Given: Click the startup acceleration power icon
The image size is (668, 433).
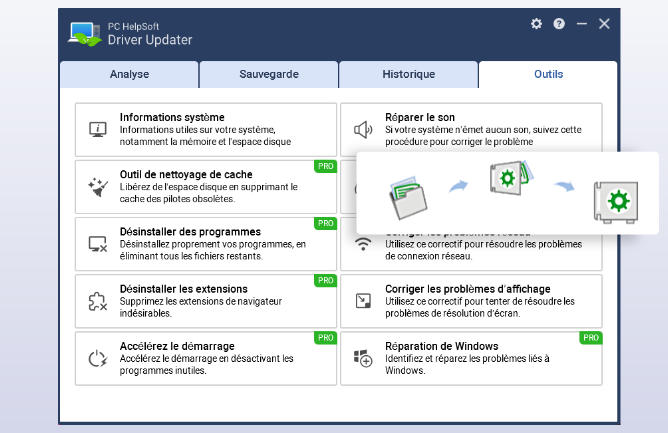Looking at the screenshot, I should click(98, 358).
